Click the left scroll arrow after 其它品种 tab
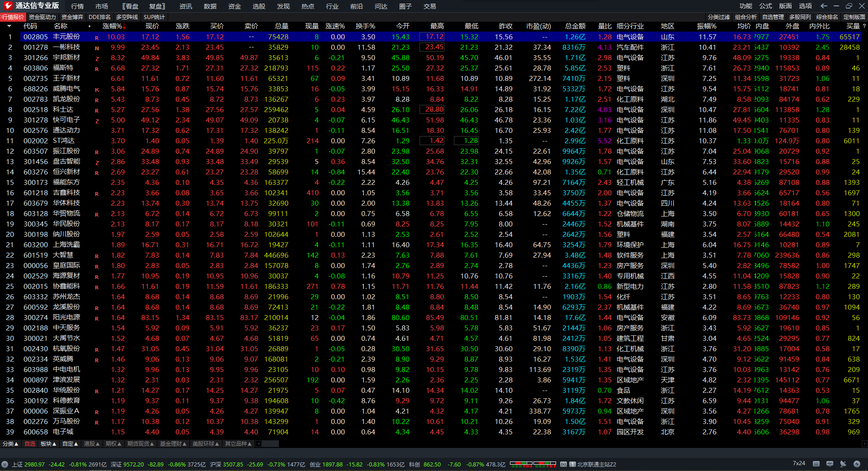Image resolution: width=868 pixels, height=471 pixels. 259,444
